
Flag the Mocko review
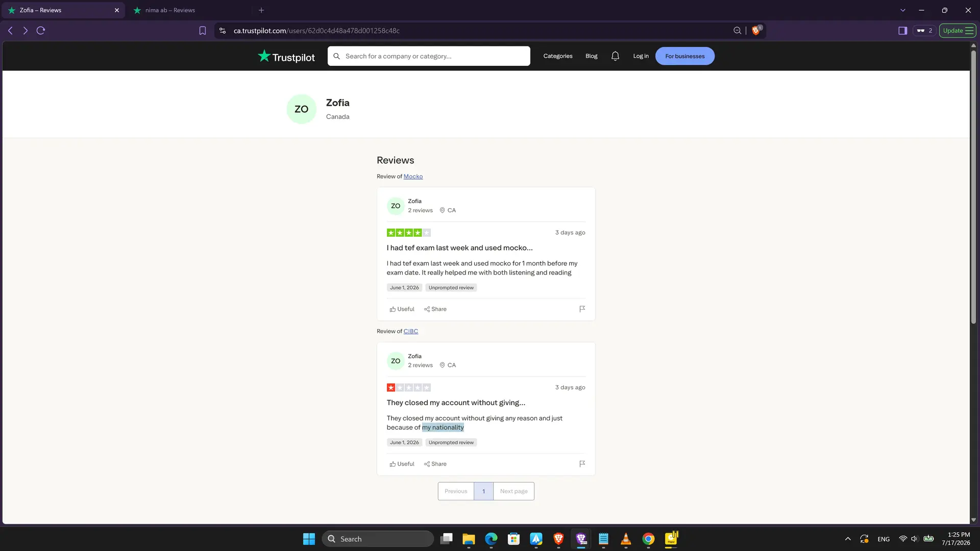(x=582, y=309)
